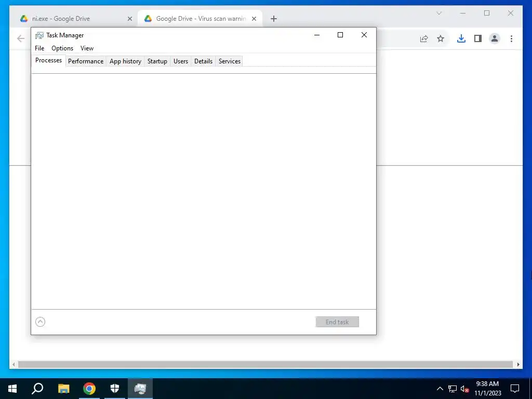532x399 pixels.
Task: Switch to the ni.exe - Google Drive tab
Action: tap(75, 19)
